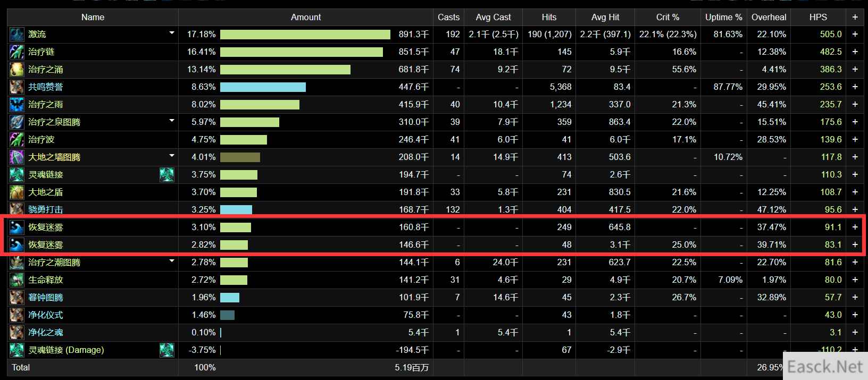Sort by the Name column header
Viewport: 868px width, 380px height.
point(93,17)
